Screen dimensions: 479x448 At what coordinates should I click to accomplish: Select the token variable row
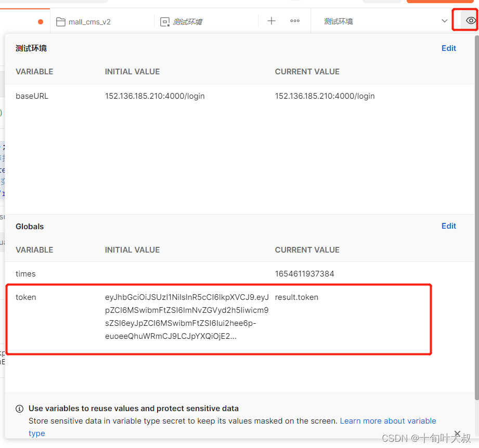pos(219,319)
